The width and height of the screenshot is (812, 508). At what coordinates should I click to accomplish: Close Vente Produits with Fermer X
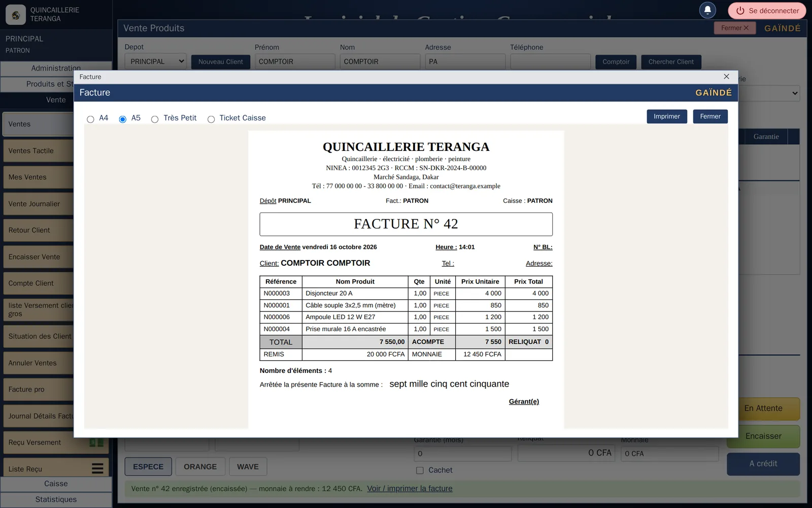(735, 28)
